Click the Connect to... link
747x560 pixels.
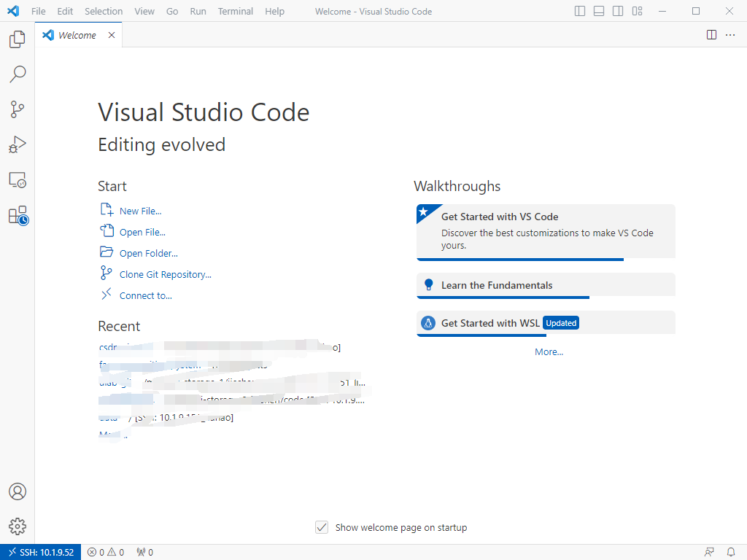145,296
